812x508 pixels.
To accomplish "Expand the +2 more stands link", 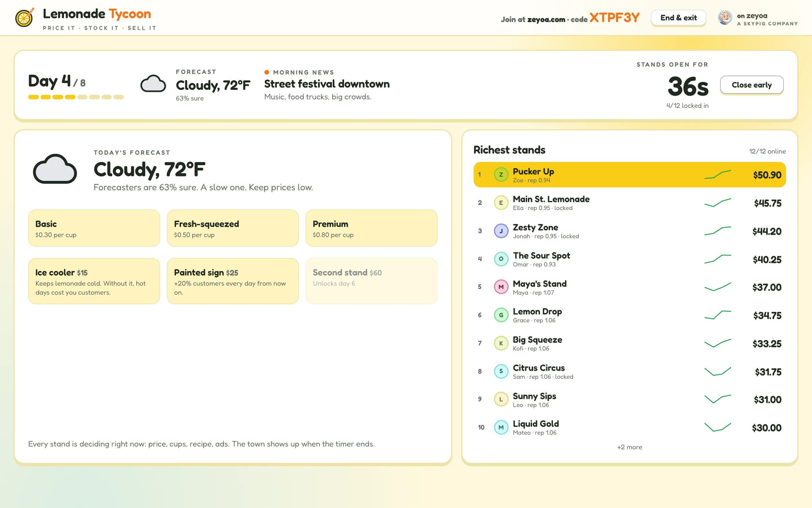I will 630,447.
